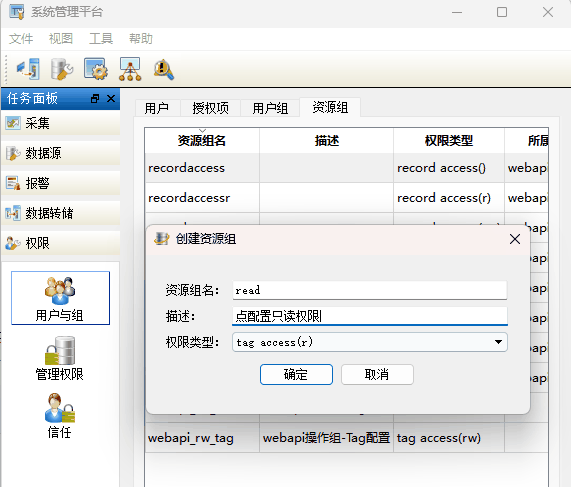Open the database wrench toolbar icon
Viewport: 571px width, 487px height.
[62, 69]
